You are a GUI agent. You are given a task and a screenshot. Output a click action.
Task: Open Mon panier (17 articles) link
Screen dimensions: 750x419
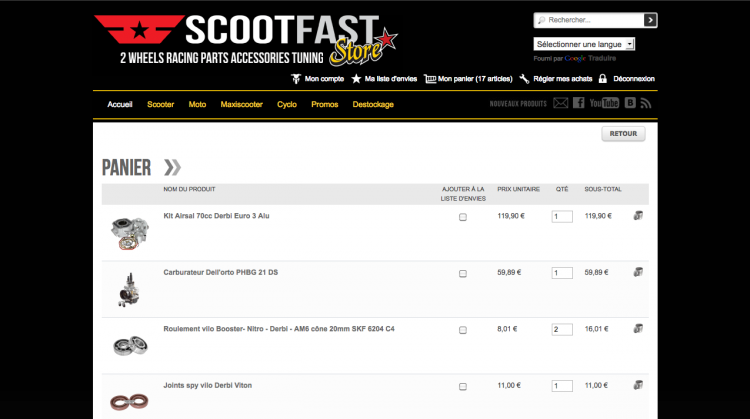466,78
